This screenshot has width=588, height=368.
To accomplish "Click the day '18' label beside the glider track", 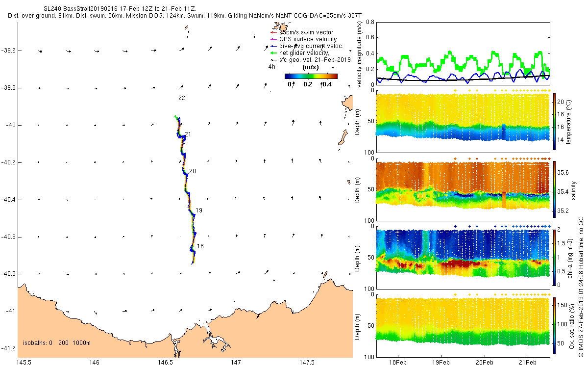I will pos(200,246).
